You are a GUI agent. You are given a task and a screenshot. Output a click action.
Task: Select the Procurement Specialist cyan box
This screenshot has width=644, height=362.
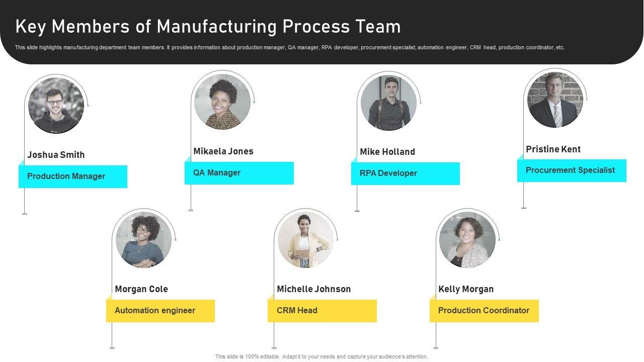coord(572,170)
